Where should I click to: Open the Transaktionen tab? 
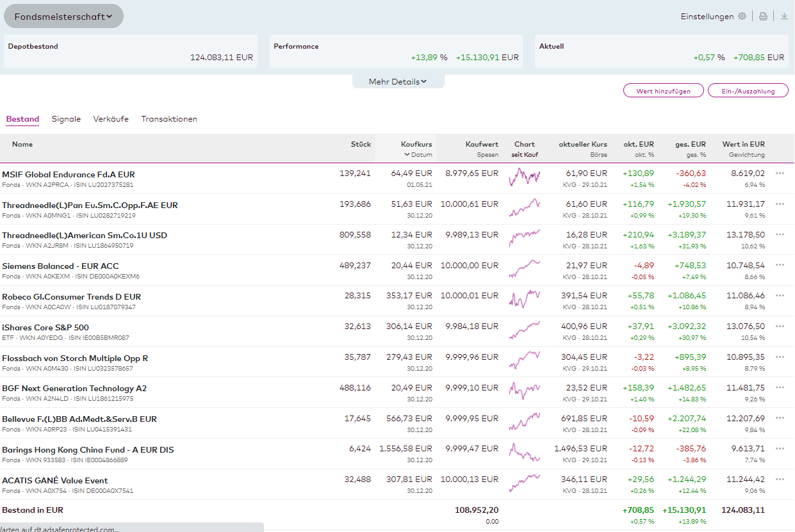(x=169, y=119)
